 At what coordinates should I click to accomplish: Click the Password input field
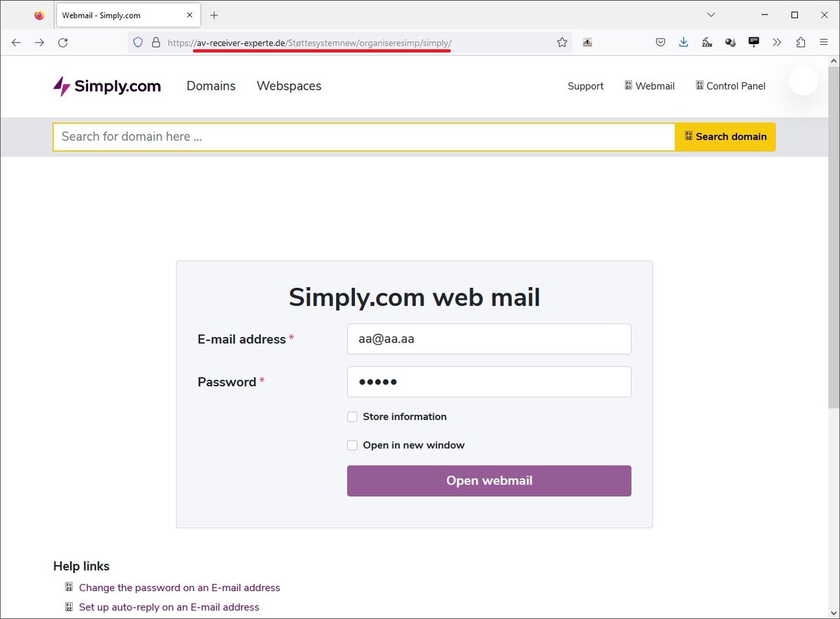[489, 382]
